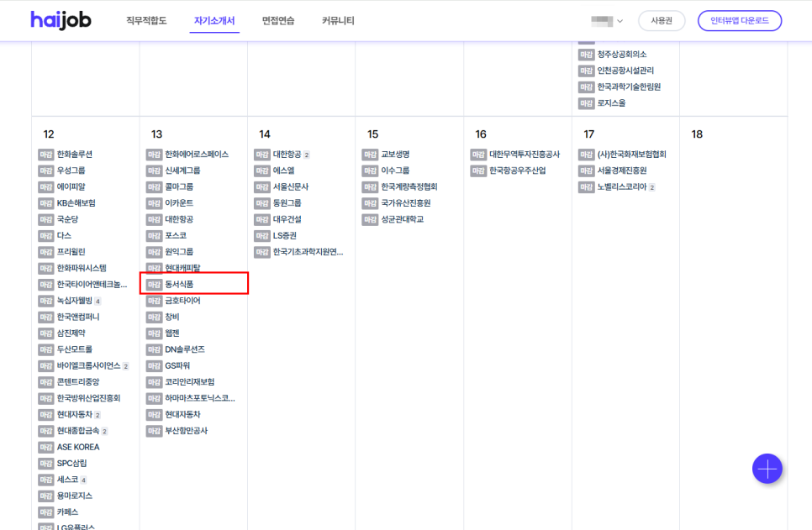
Task: Go to the 면접연습 menu
Action: 278,21
